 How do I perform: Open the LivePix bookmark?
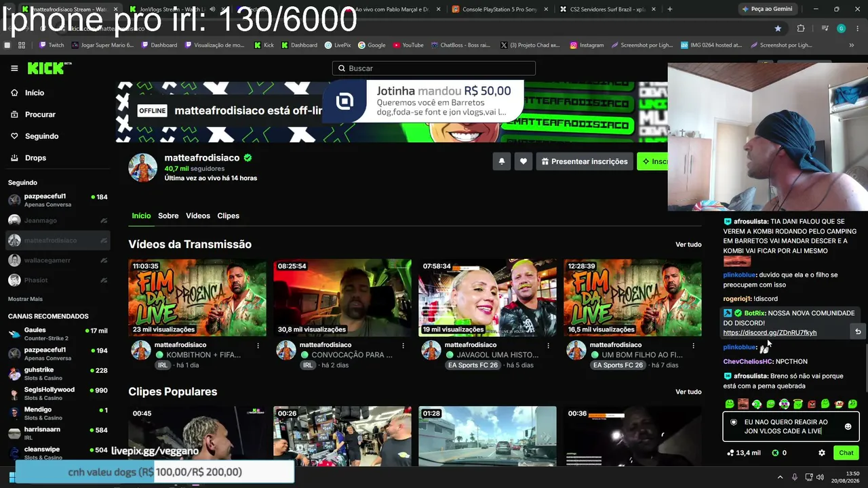tap(338, 45)
